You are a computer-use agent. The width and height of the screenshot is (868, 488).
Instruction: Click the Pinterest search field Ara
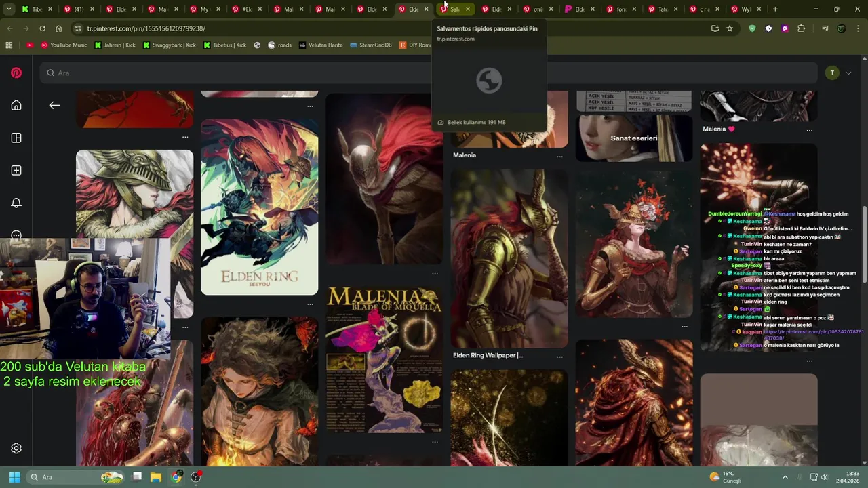[x=427, y=73]
